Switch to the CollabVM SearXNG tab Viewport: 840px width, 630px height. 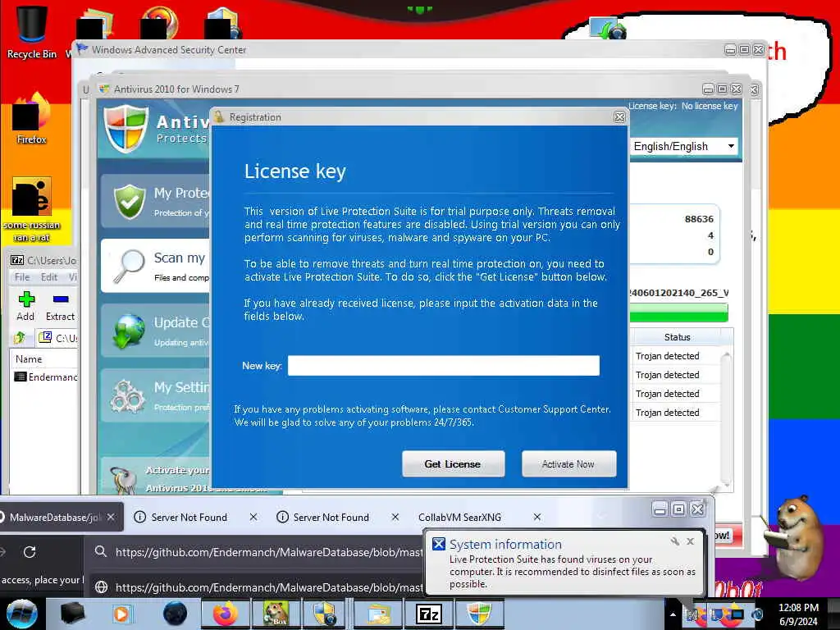(459, 518)
